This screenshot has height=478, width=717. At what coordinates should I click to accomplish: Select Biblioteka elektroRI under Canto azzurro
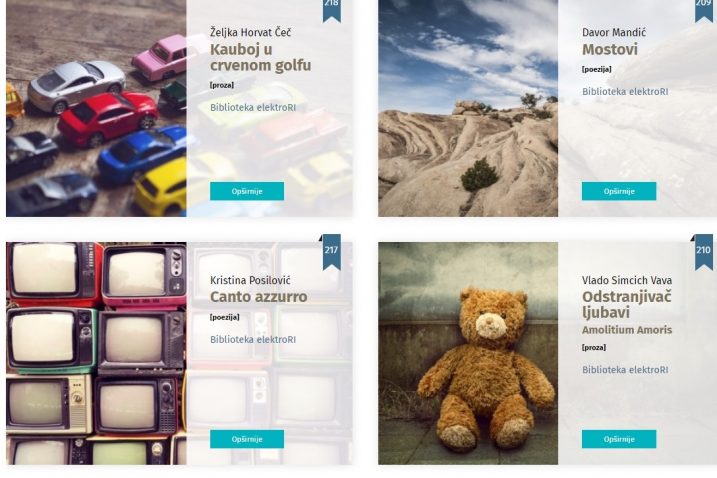[x=253, y=339]
